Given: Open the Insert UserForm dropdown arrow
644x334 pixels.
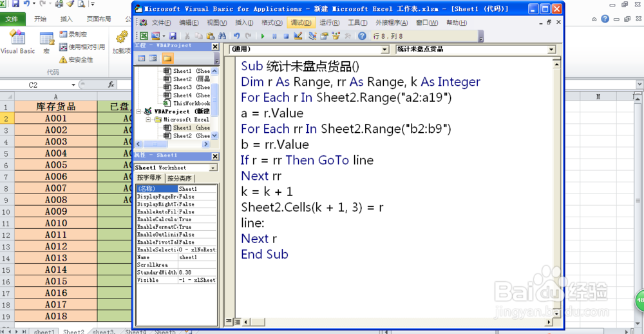Looking at the screenshot, I should point(164,36).
